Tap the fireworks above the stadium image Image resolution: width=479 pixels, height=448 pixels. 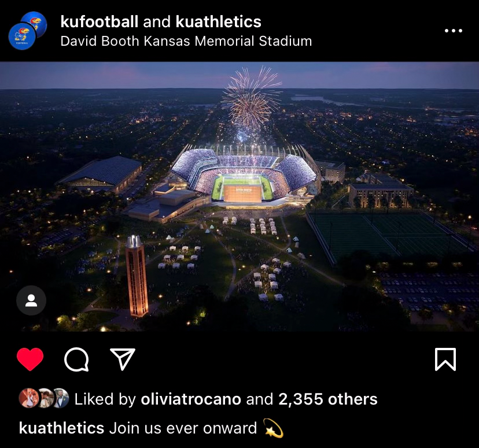(251, 98)
